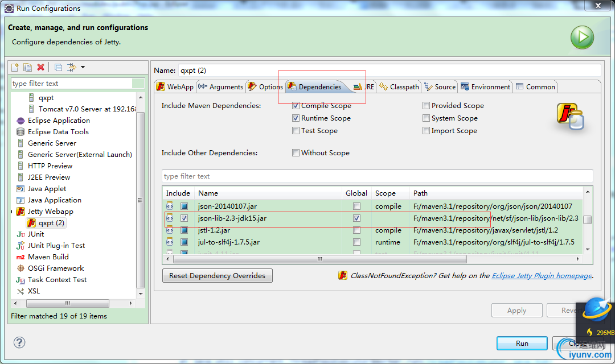Sort table by Scope column header
Image resolution: width=615 pixels, height=364 pixels.
(391, 193)
